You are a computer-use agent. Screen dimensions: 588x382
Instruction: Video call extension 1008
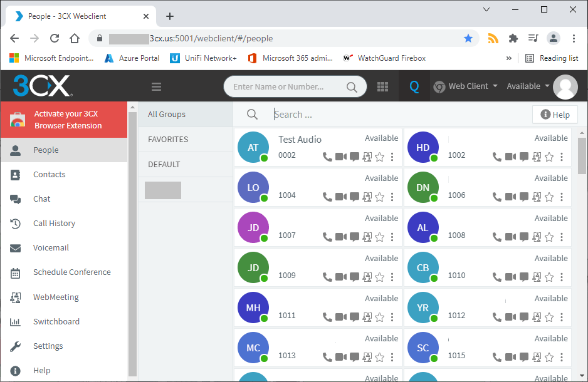tap(510, 237)
